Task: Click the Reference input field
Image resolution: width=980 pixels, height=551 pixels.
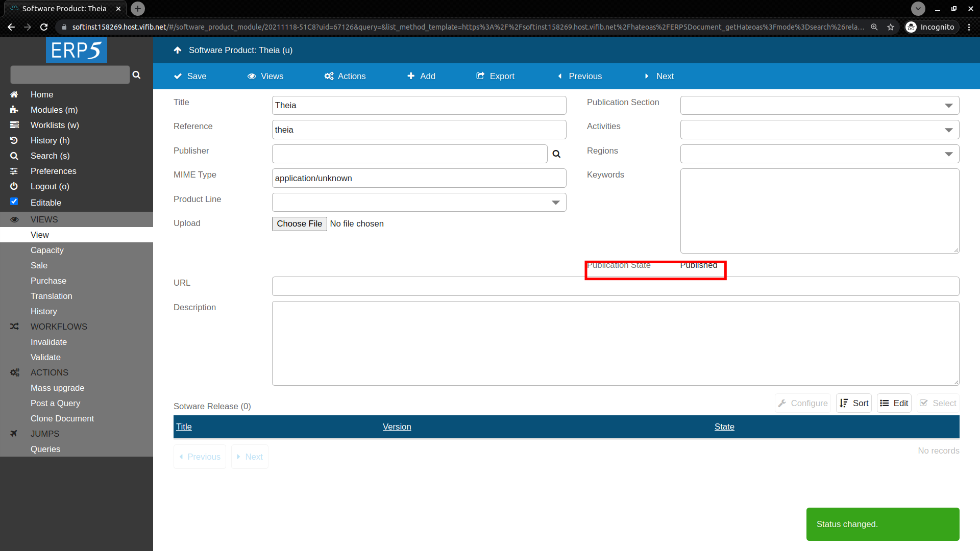Action: click(419, 130)
